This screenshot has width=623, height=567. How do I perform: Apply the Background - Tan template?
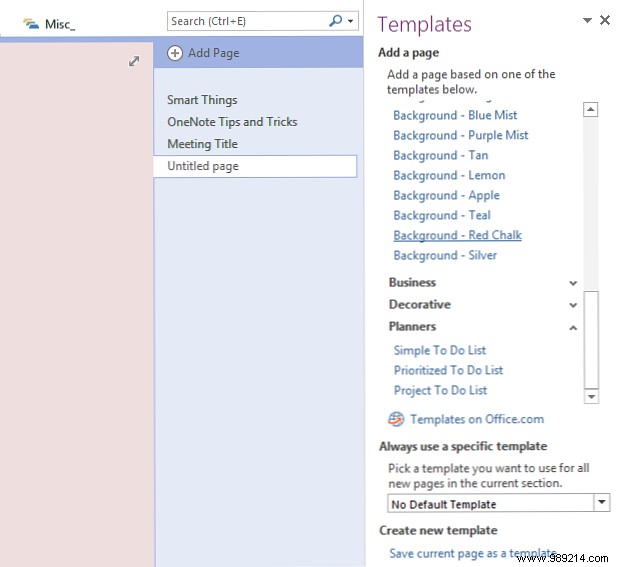pyautogui.click(x=440, y=155)
